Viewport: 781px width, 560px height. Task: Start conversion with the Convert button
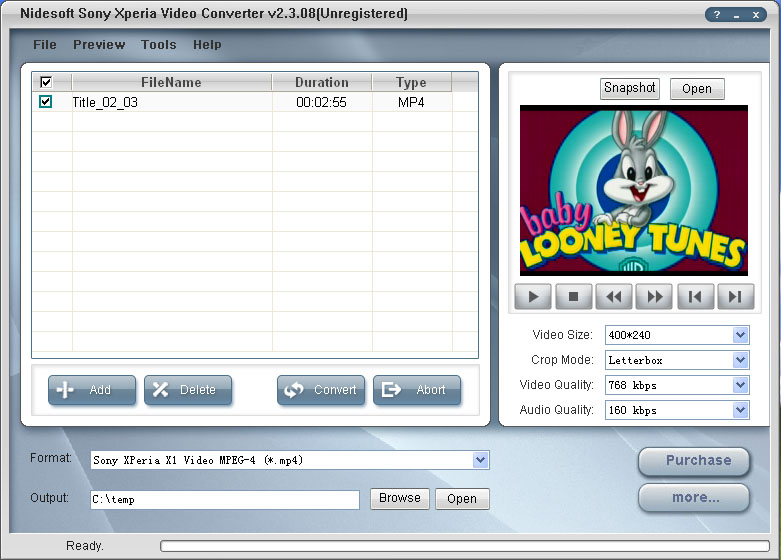pyautogui.click(x=321, y=390)
